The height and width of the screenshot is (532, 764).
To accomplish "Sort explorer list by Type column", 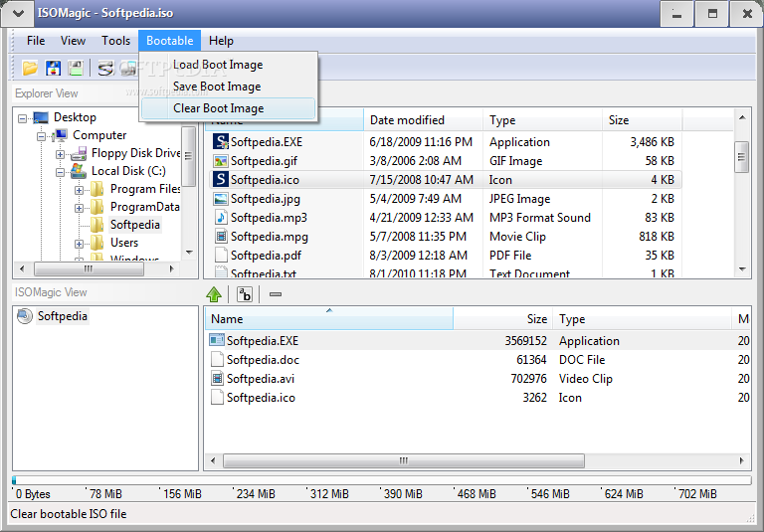I will [542, 120].
